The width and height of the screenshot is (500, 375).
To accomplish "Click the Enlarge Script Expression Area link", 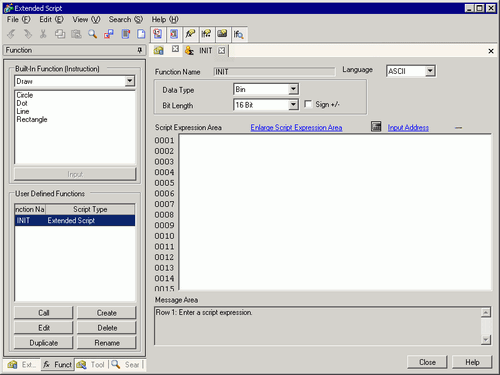I will (x=296, y=127).
